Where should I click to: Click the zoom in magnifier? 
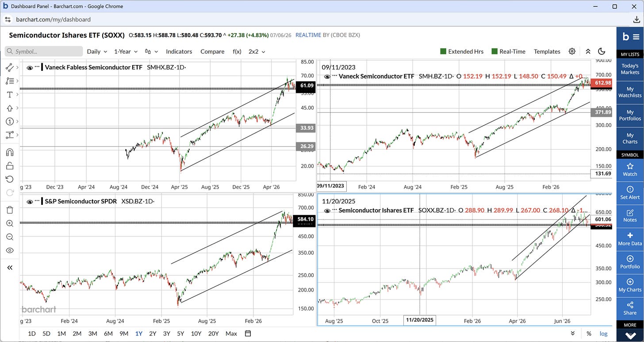click(9, 223)
